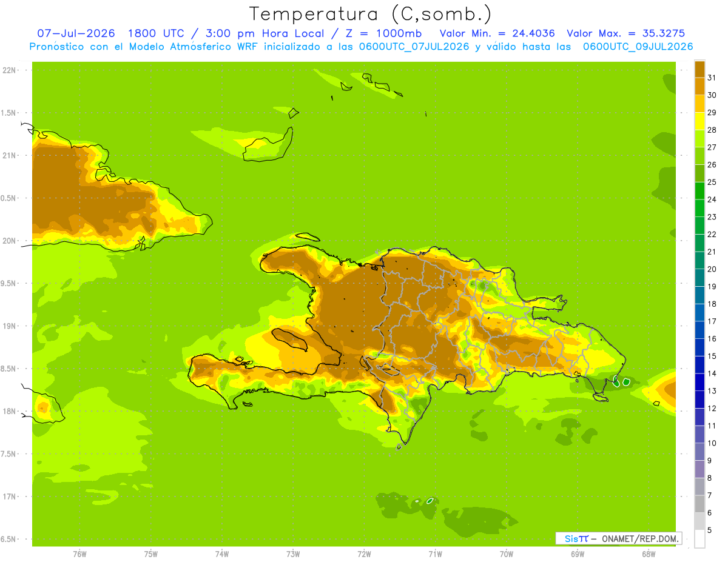Select the date text "07-Jul-2026"

click(x=76, y=33)
